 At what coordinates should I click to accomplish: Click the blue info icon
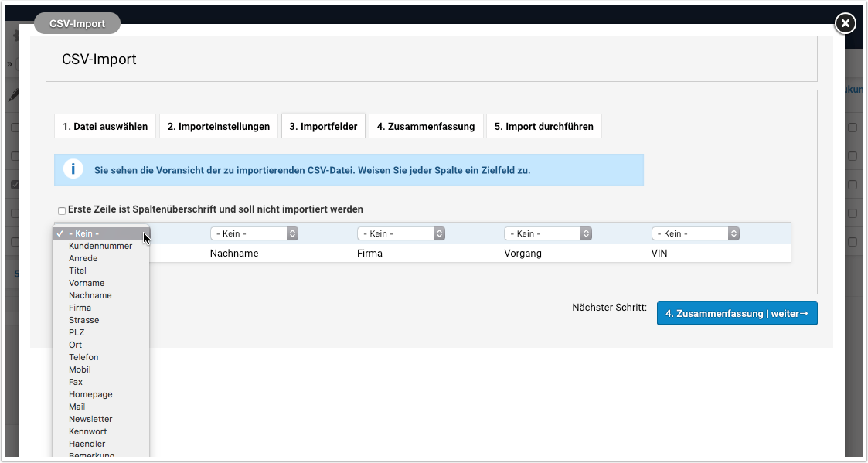pos(73,170)
